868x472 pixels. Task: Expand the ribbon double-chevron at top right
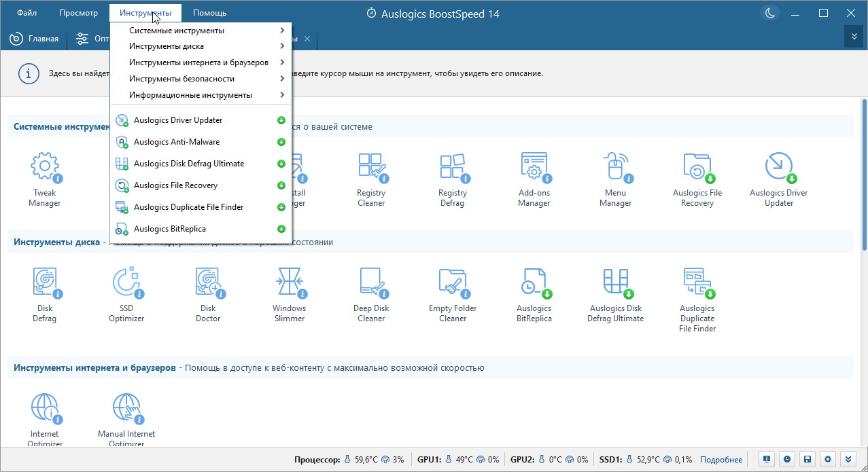tap(854, 37)
